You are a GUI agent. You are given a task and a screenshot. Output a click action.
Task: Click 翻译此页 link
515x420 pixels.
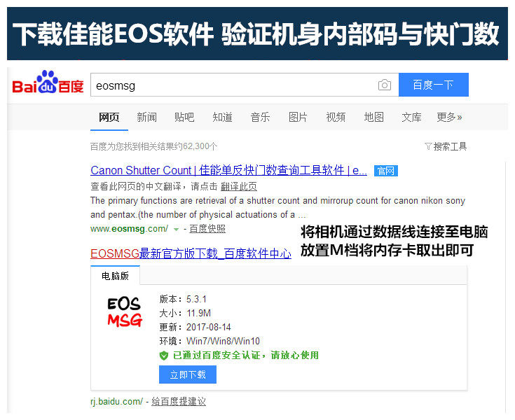[x=239, y=186]
